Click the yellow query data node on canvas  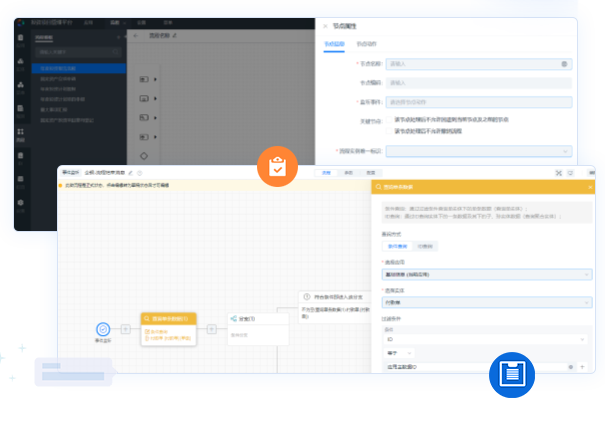point(168,327)
